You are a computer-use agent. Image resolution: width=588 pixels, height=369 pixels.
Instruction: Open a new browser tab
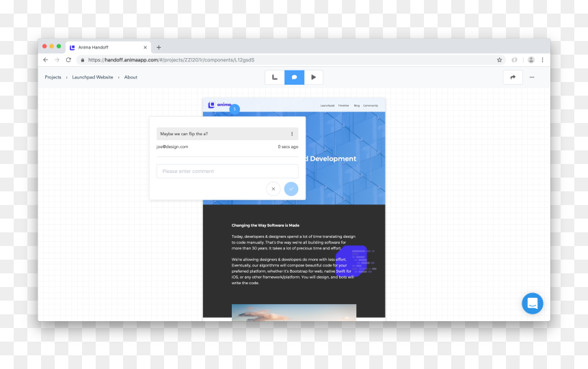(x=159, y=48)
